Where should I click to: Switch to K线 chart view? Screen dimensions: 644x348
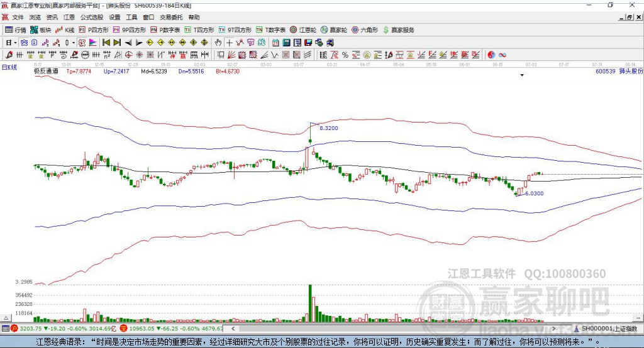[65, 30]
